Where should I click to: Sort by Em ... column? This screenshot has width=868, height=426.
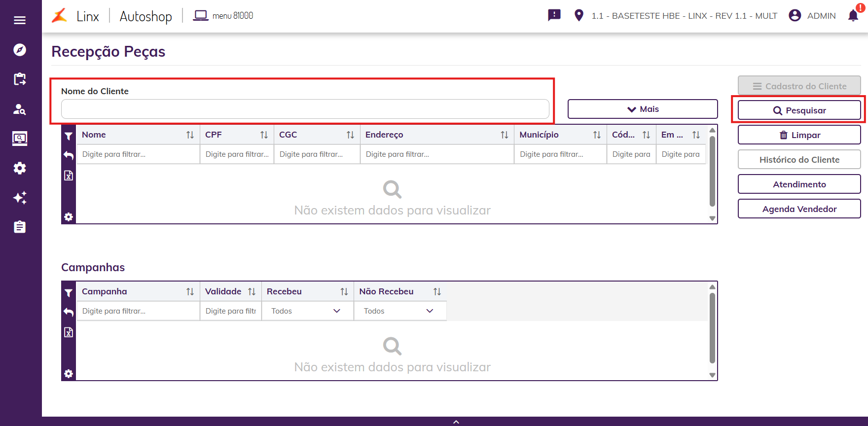[696, 135]
